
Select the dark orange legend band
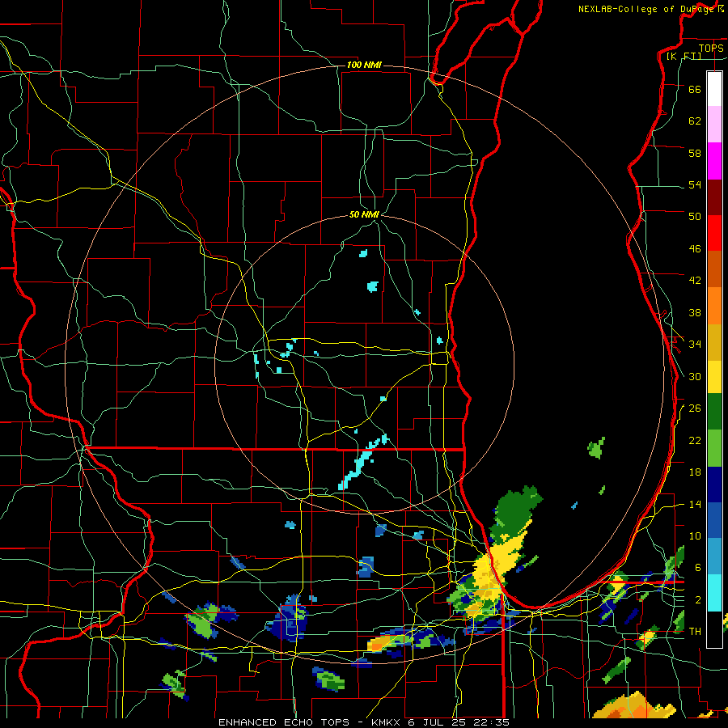pos(714,269)
